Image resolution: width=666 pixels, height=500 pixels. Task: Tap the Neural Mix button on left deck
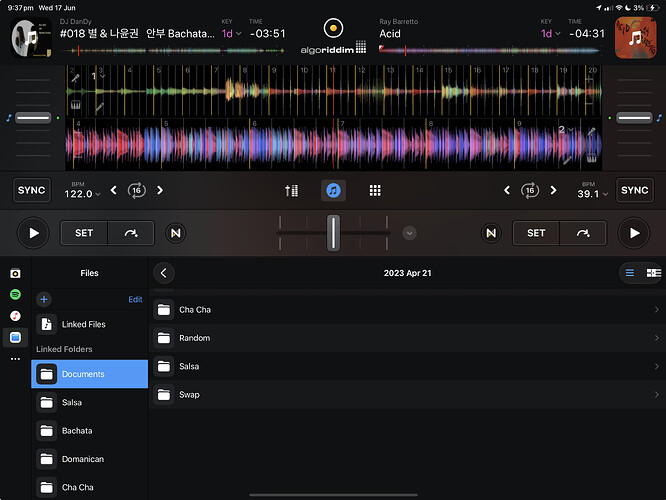(175, 233)
